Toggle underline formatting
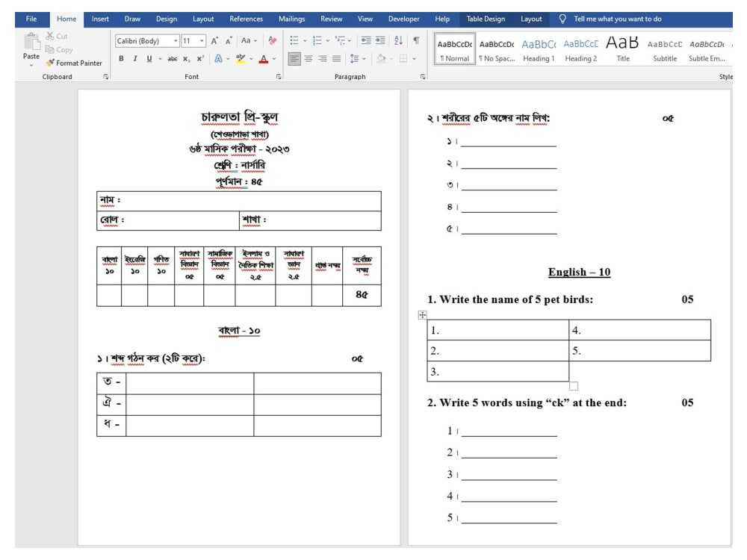 (x=149, y=58)
